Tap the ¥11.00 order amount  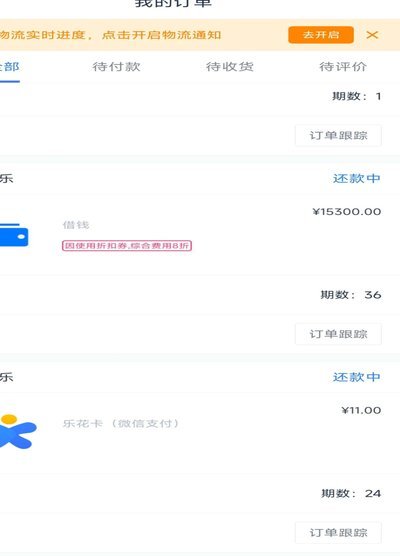[x=361, y=410]
